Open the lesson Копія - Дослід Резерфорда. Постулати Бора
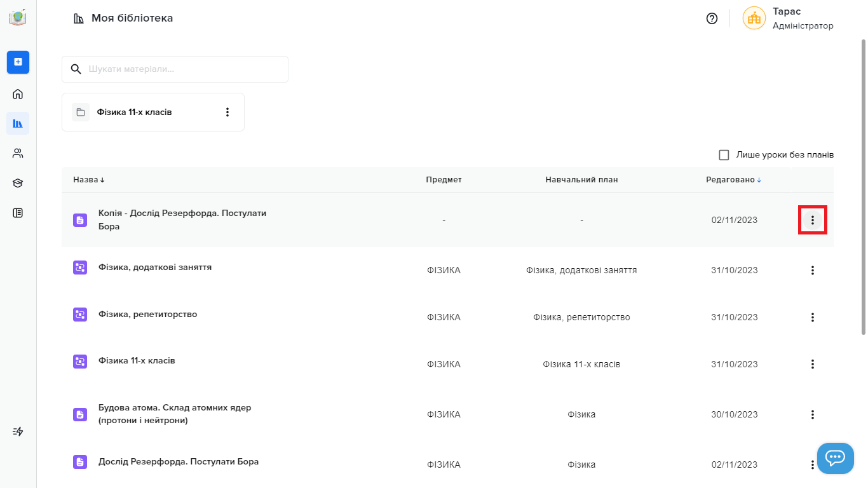This screenshot has height=488, width=868. (x=182, y=220)
